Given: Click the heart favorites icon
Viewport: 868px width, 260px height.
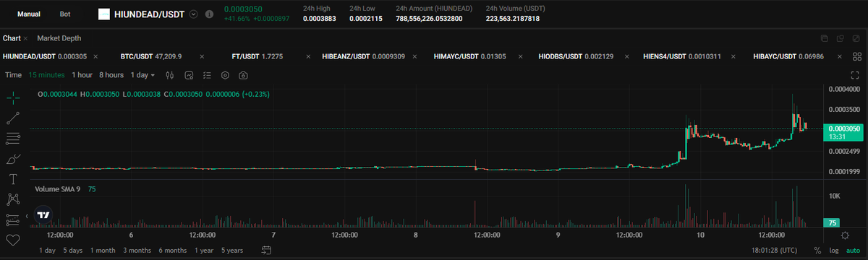Looking at the screenshot, I should (x=13, y=239).
